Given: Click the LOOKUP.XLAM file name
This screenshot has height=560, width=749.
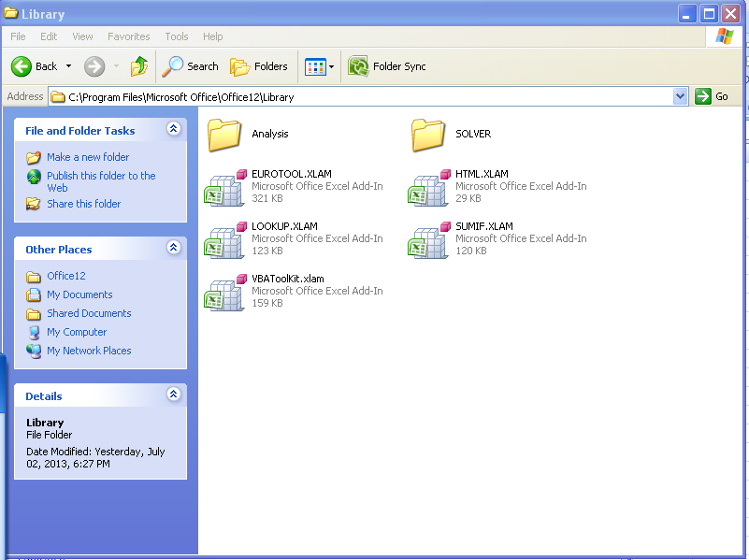Looking at the screenshot, I should [x=284, y=226].
